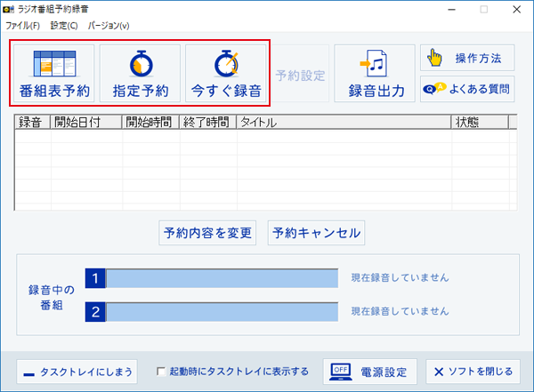This screenshot has height=392, width=534.
Task: Select recording slot 1 progress bar
Action: tap(222, 278)
